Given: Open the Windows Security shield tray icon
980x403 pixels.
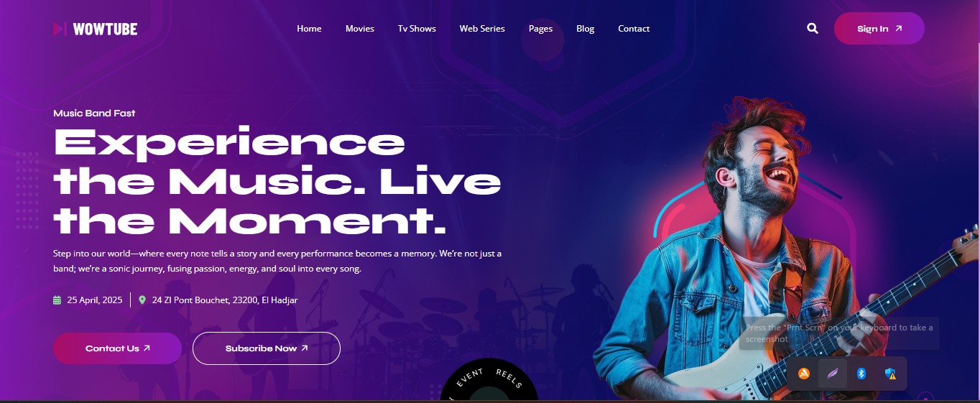Looking at the screenshot, I should pyautogui.click(x=891, y=374).
